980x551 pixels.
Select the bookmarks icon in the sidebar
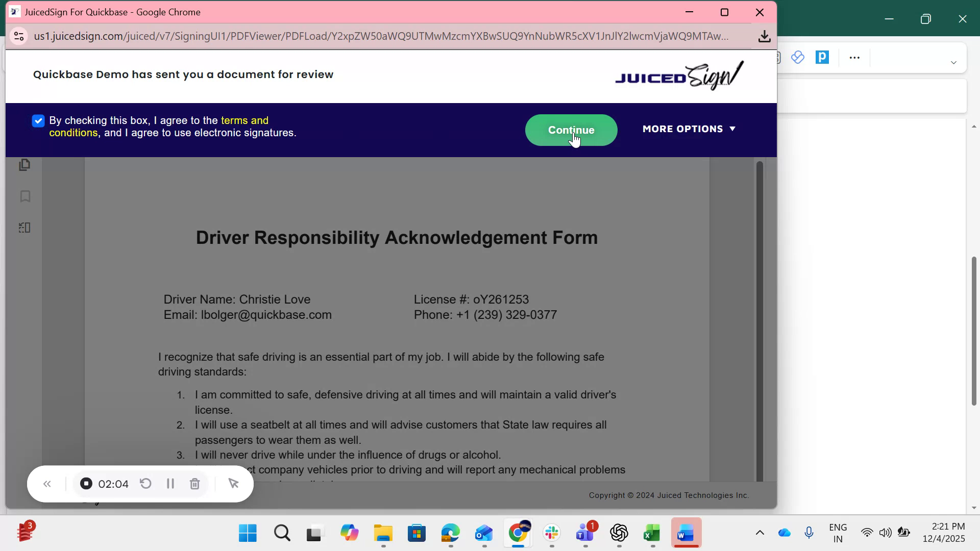click(x=24, y=196)
